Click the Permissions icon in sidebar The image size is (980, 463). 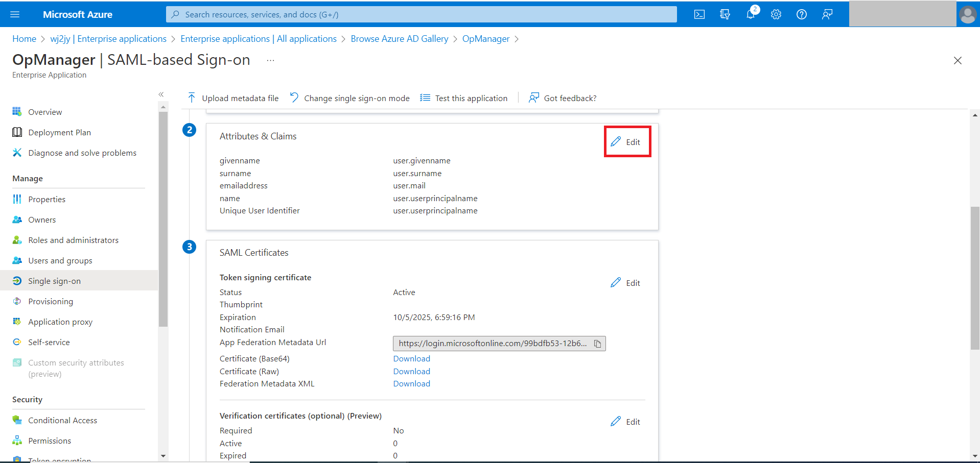click(x=17, y=441)
